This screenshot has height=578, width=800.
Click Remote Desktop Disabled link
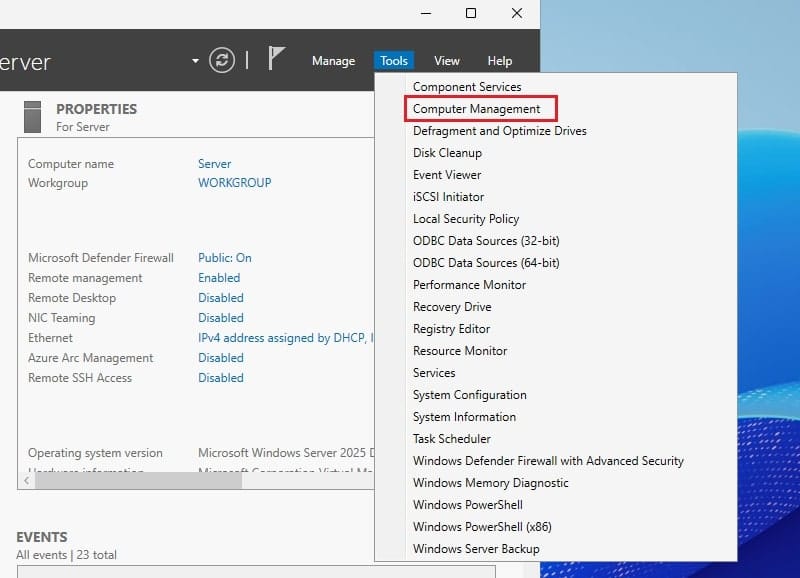tap(220, 298)
